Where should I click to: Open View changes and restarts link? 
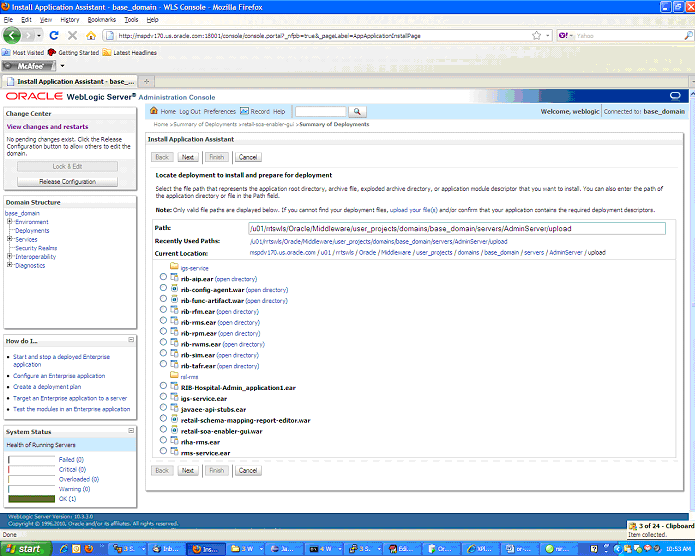pyautogui.click(x=47, y=126)
